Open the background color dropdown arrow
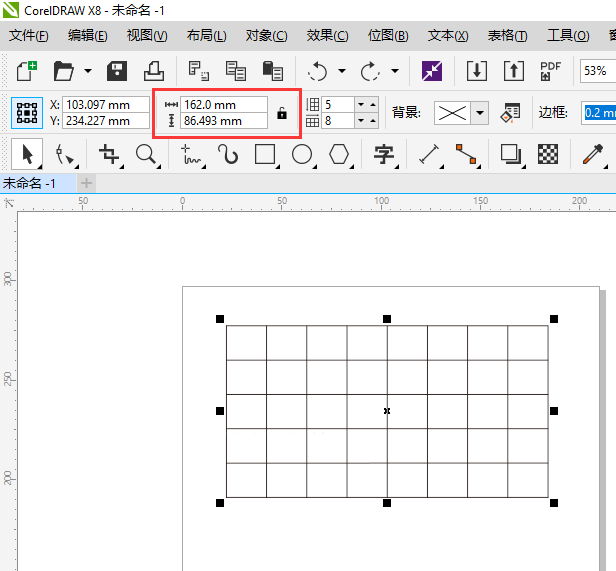This screenshot has width=616, height=571. [479, 113]
